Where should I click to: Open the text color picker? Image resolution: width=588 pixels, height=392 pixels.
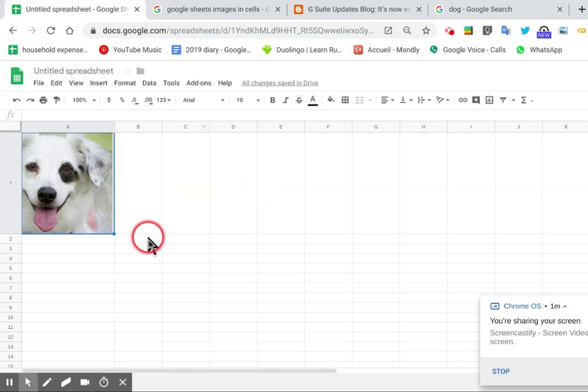tap(313, 100)
